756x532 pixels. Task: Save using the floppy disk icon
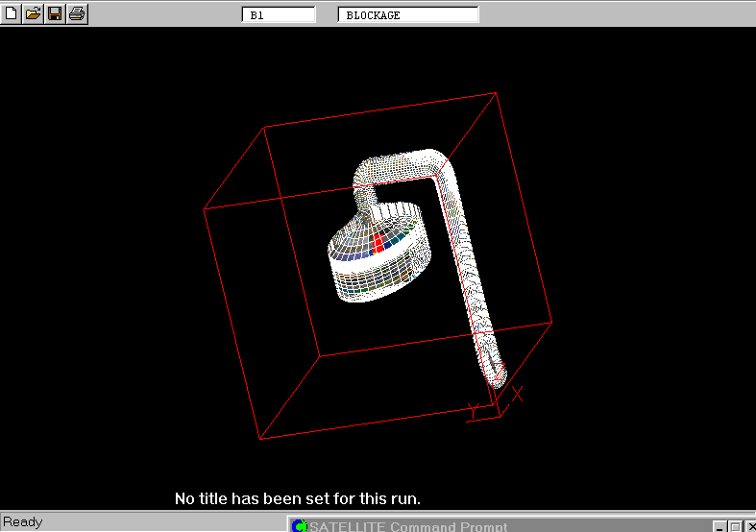(x=55, y=13)
